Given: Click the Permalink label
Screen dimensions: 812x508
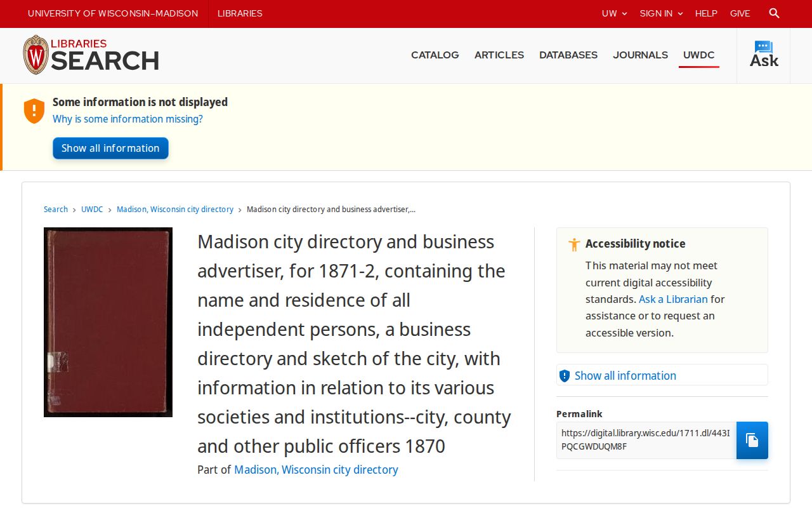Looking at the screenshot, I should pos(579,414).
